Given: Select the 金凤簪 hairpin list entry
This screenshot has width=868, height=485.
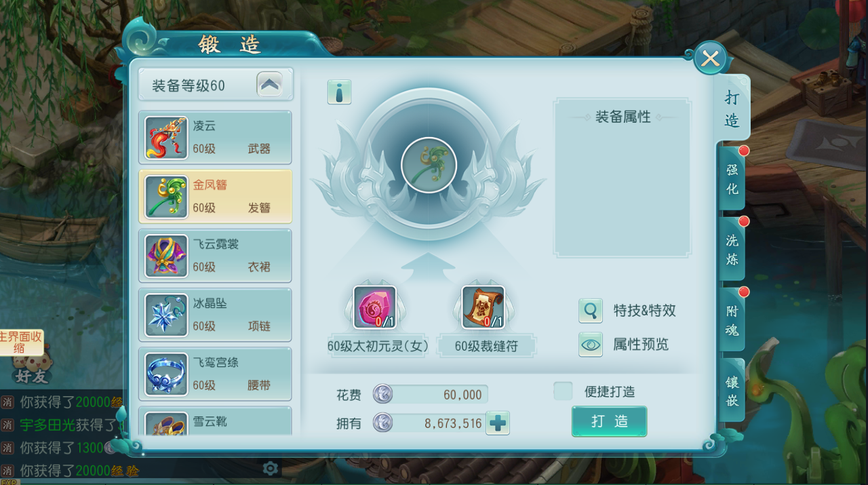Looking at the screenshot, I should click(x=216, y=196).
